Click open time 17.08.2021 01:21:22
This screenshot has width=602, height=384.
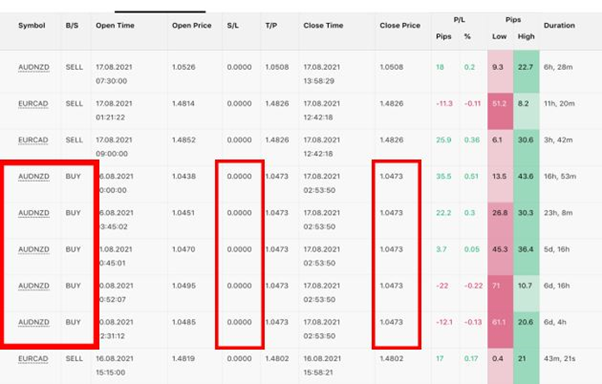114,111
